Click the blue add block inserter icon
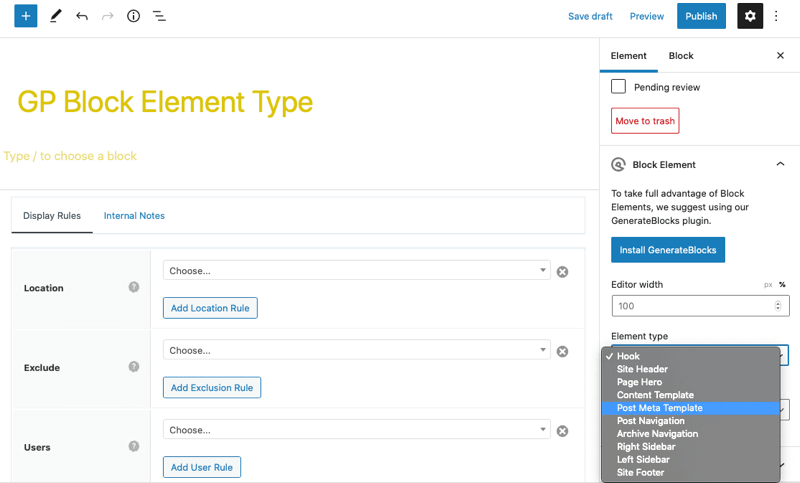800x483 pixels. pos(26,16)
